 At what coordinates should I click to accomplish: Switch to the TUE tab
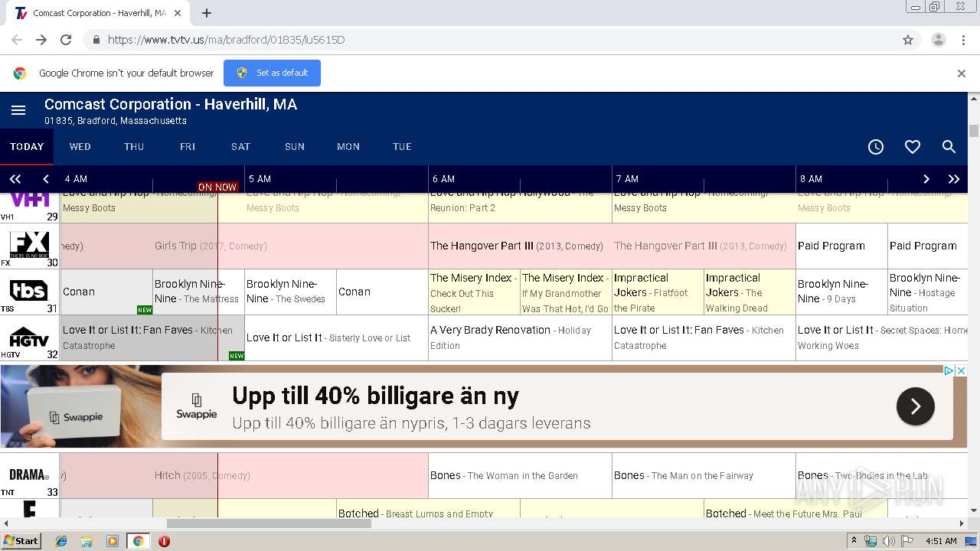coord(402,146)
